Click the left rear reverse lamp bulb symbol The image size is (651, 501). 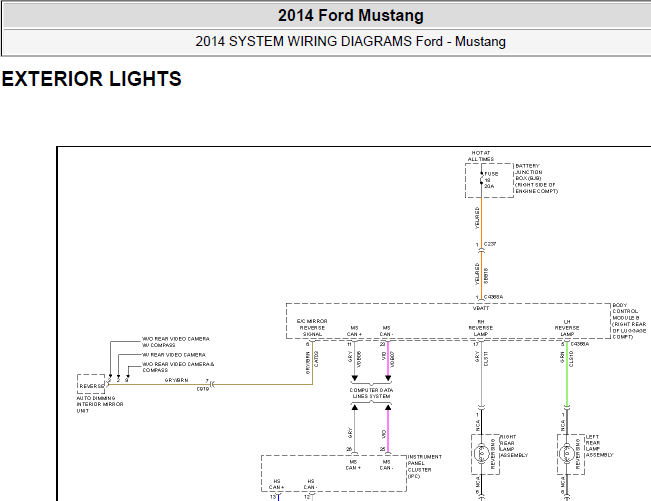pos(567,454)
